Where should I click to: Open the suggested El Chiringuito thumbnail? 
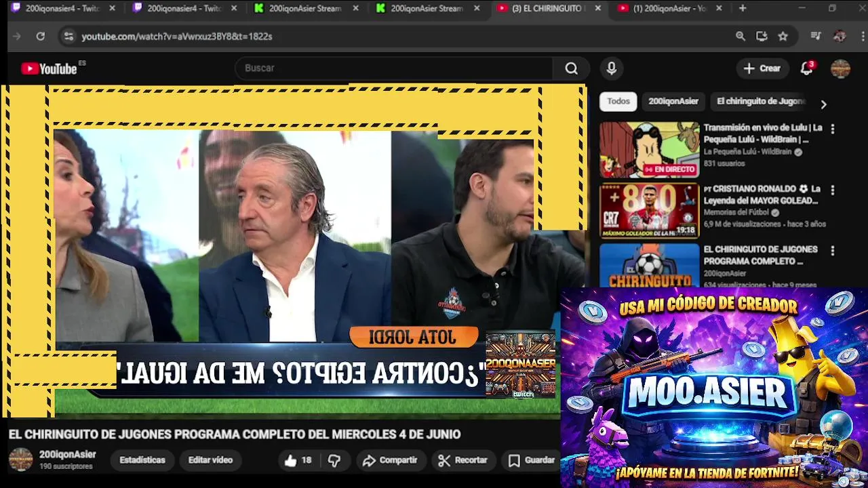pyautogui.click(x=649, y=266)
